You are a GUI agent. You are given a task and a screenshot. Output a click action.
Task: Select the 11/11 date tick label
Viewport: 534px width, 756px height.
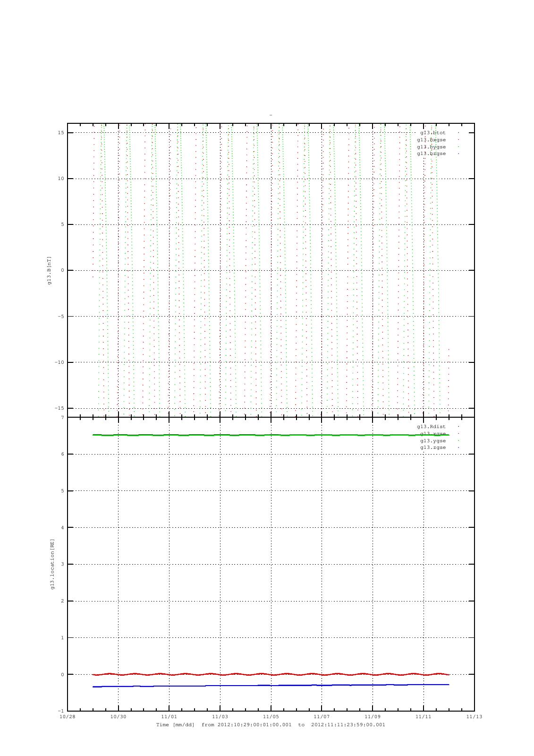tap(423, 717)
